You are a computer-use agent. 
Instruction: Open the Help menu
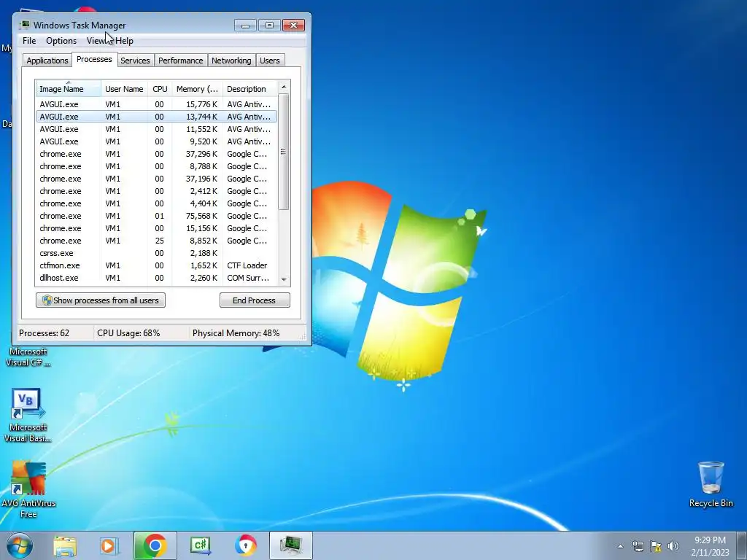coord(124,41)
